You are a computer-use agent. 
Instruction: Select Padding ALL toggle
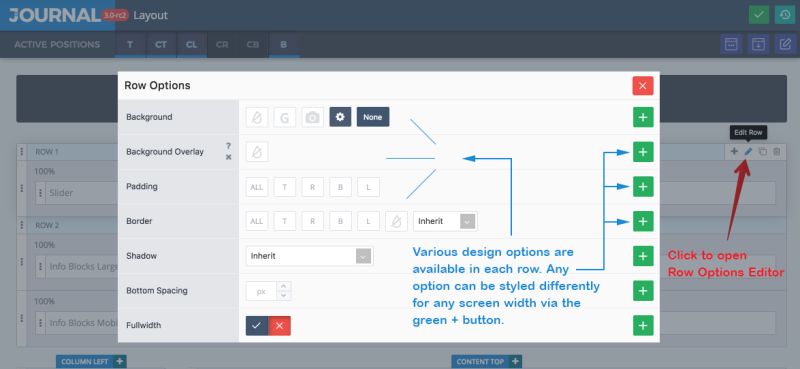click(x=257, y=187)
